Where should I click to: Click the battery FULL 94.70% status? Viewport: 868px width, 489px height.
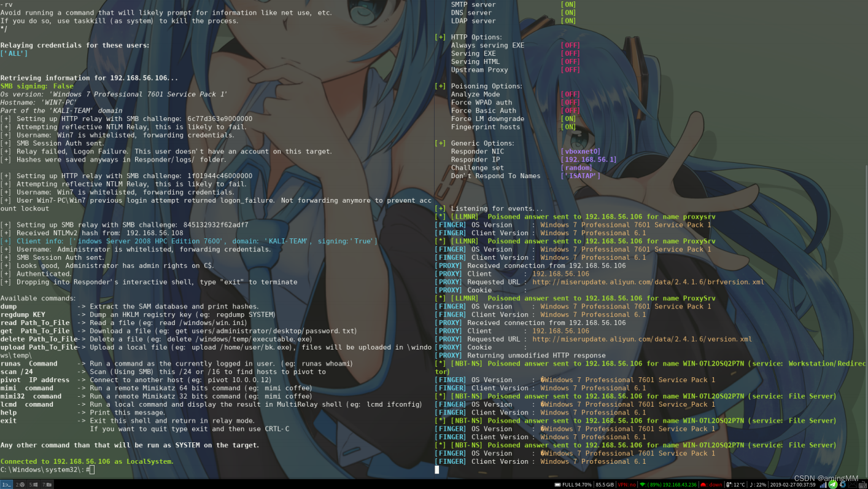(573, 485)
